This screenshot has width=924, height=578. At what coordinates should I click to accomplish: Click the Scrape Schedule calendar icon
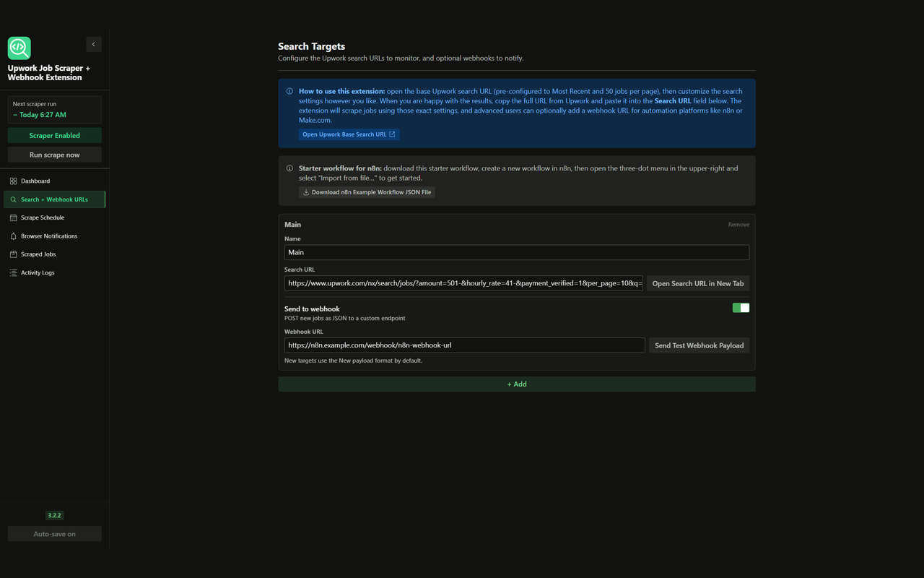(x=14, y=217)
